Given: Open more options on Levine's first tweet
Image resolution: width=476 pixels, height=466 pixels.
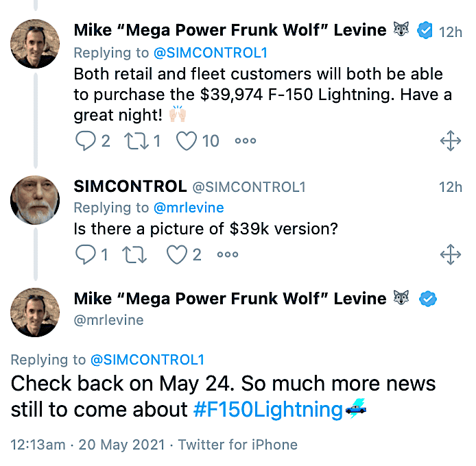Looking at the screenshot, I should point(245,141).
